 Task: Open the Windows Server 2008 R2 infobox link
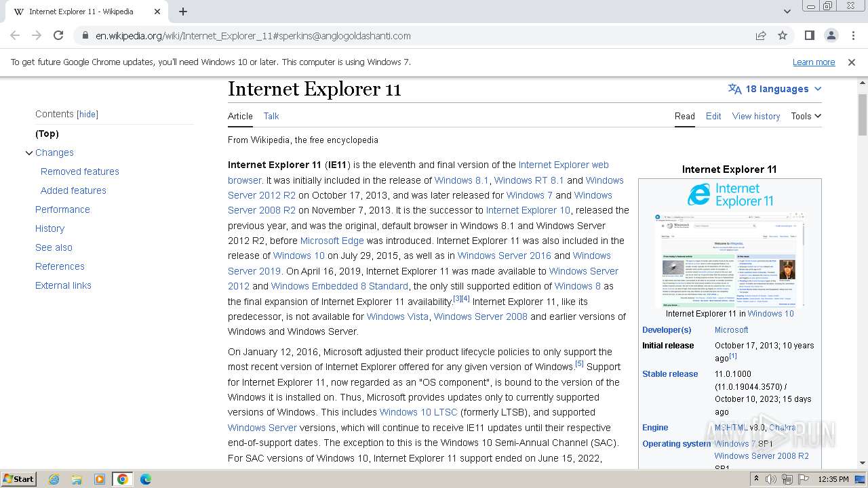[x=762, y=456]
